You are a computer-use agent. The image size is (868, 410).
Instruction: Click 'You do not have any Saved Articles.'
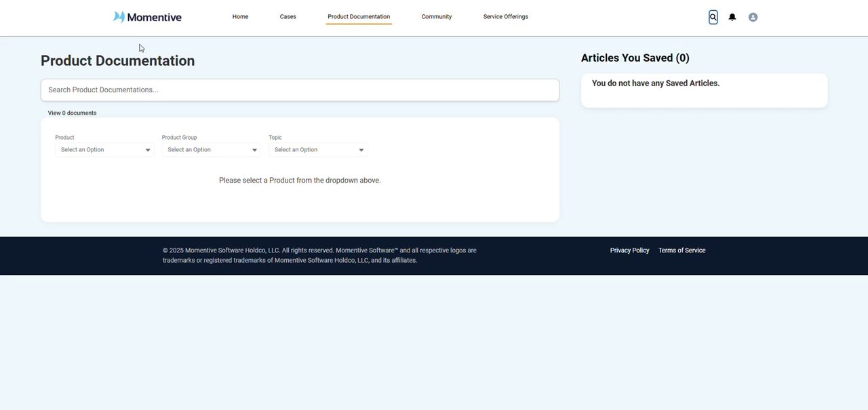[x=656, y=83]
